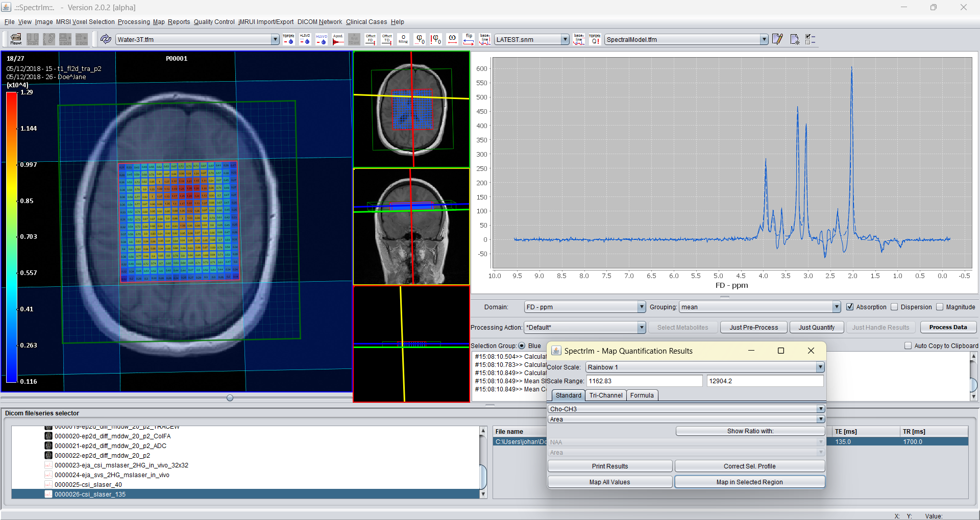Viewport: 980px width, 520px height.
Task: Select the Blue selection group radio
Action: pos(522,345)
